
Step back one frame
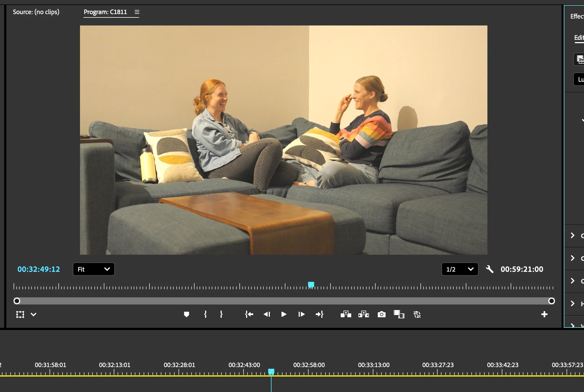coord(267,314)
